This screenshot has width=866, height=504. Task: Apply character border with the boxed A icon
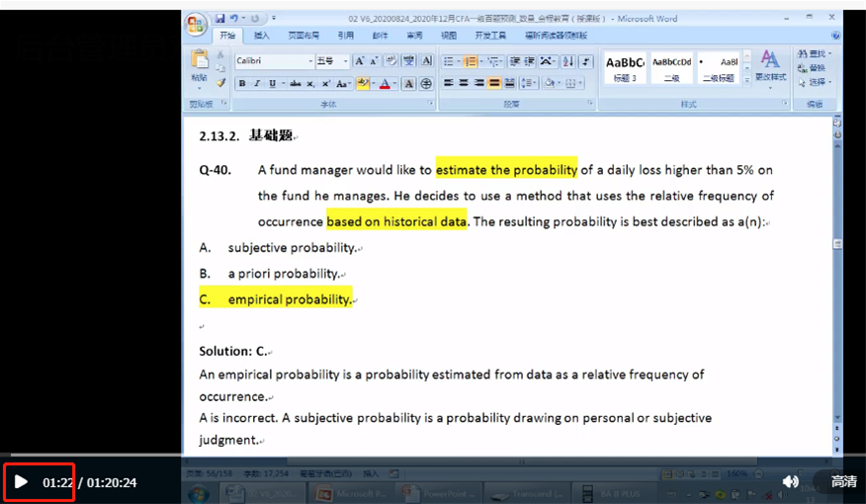coord(426,60)
